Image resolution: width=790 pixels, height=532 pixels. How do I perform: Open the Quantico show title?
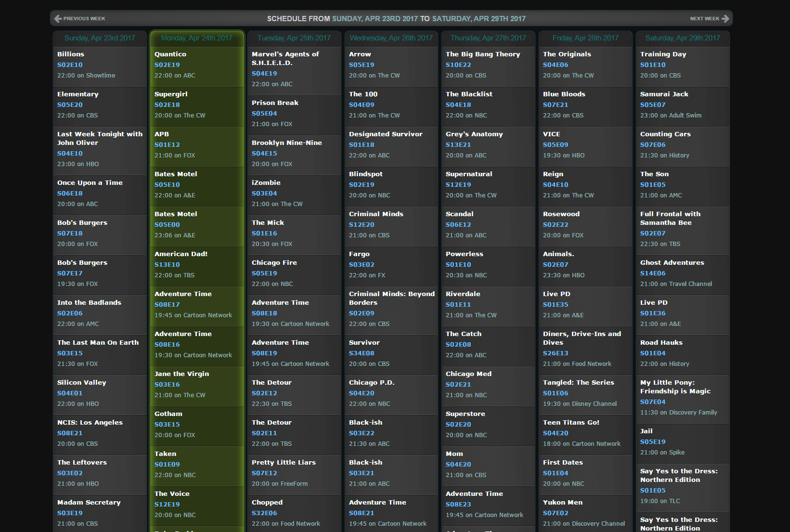pos(170,54)
